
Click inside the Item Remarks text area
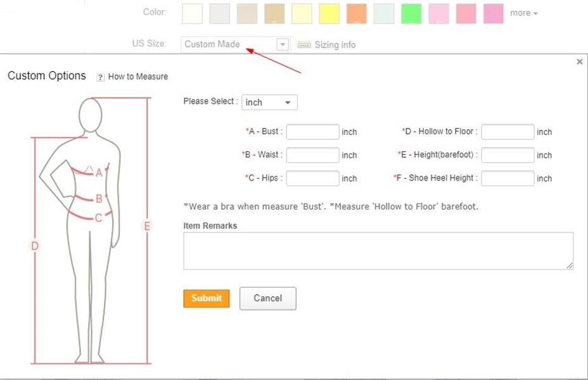[378, 251]
